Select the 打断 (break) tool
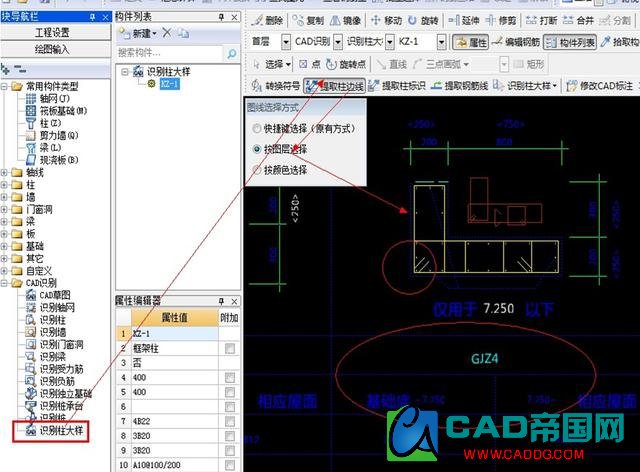 [x=541, y=20]
